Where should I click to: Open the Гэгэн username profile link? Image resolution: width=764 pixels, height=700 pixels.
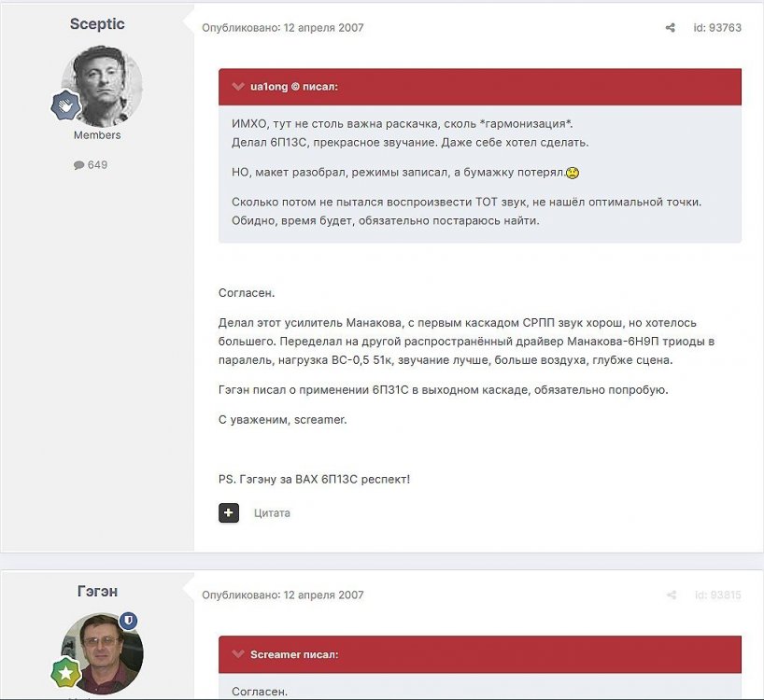tap(97, 592)
